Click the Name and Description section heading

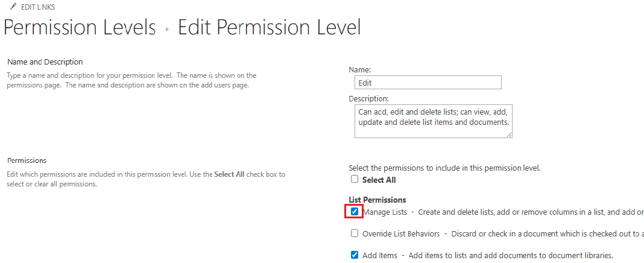click(x=45, y=62)
